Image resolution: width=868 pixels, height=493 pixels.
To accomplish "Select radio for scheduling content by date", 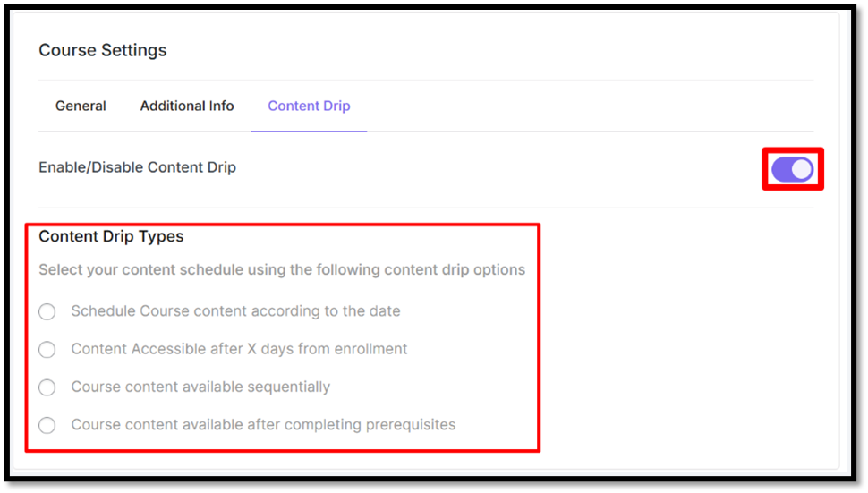I will point(47,311).
